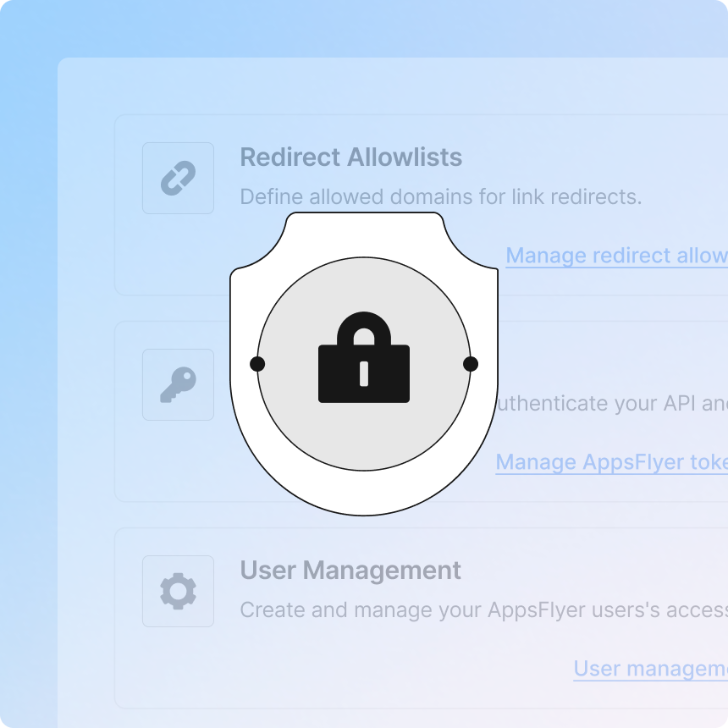
Task: Click the "authenticate your API" text
Action: (608, 404)
